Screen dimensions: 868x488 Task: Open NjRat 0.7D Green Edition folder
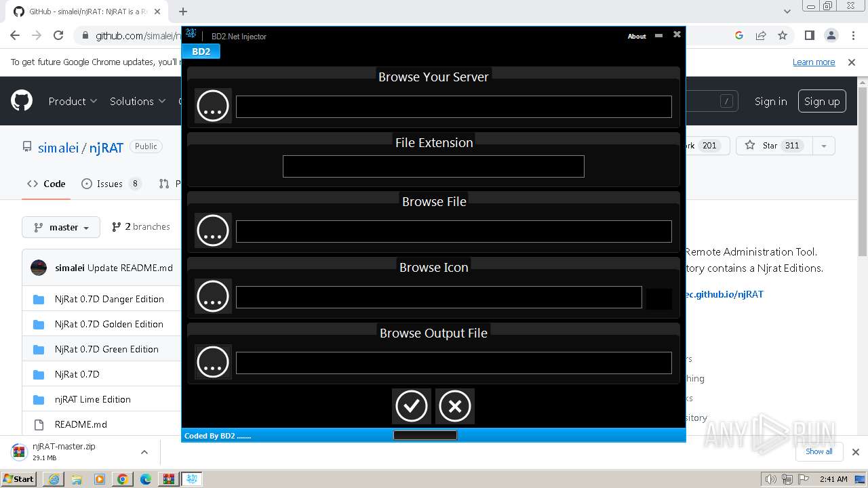[x=106, y=349]
